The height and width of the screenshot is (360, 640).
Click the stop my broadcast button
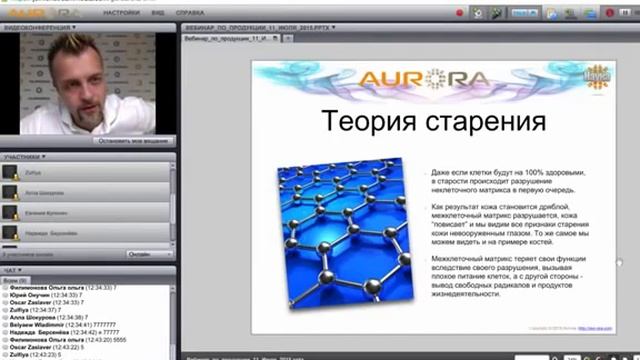coord(133,141)
